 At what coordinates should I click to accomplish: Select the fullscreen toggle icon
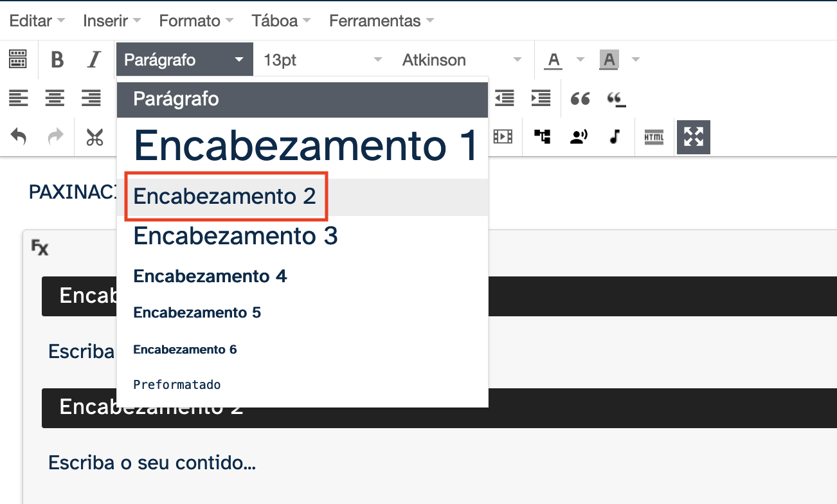point(693,136)
